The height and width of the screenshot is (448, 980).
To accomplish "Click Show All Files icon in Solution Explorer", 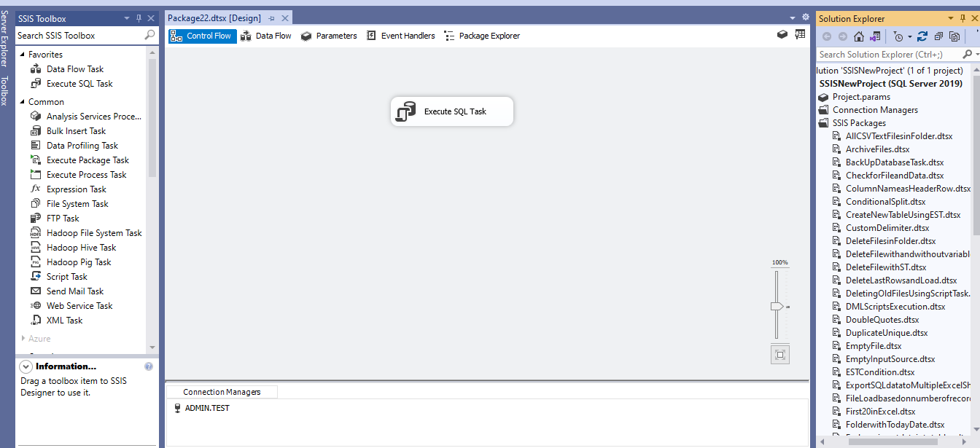I will point(954,36).
